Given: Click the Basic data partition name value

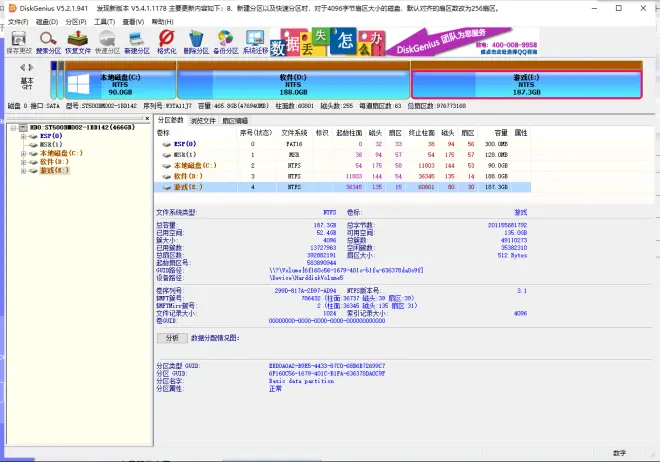Looking at the screenshot, I should tap(301, 381).
